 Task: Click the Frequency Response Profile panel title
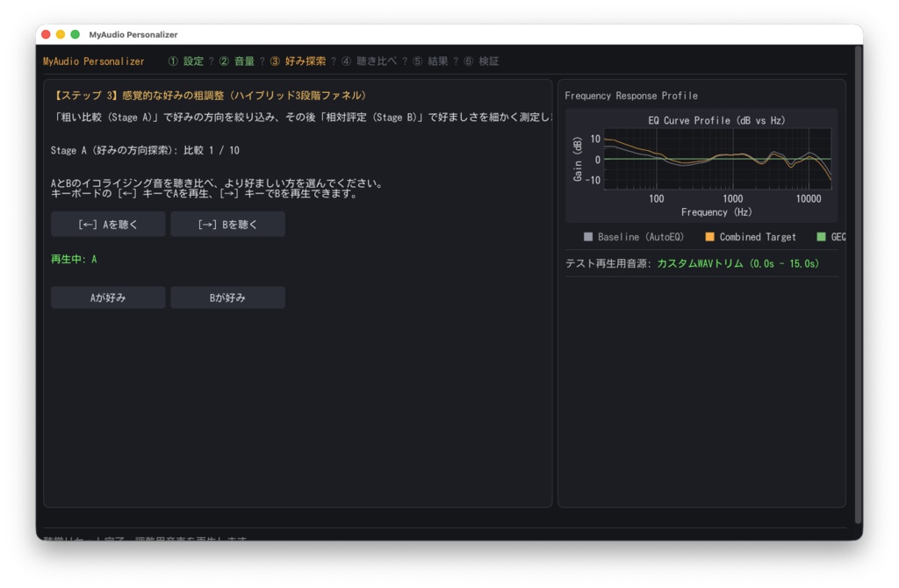[x=631, y=96]
